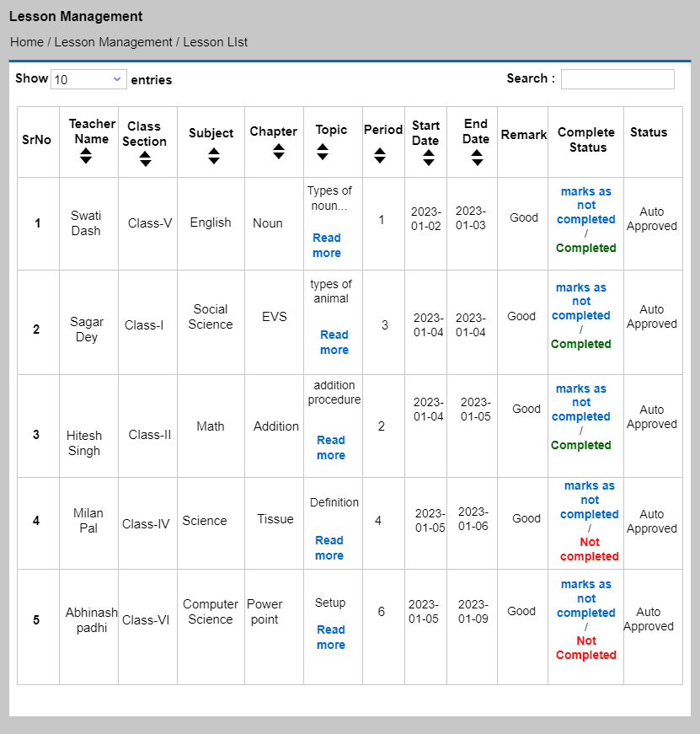Click Completed status for Sagar Dey
This screenshot has height=734, width=700.
pyautogui.click(x=580, y=344)
